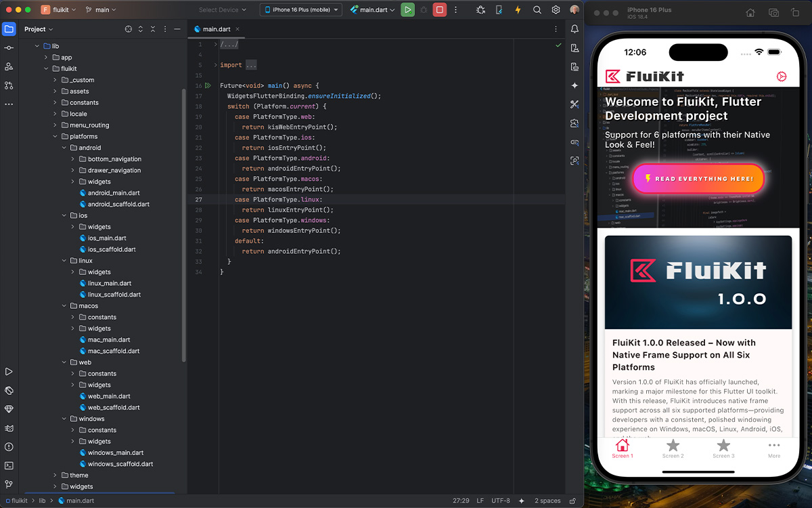The height and width of the screenshot is (508, 812).
Task: Trigger Flutter hot reload lightning bolt
Action: [518, 9]
